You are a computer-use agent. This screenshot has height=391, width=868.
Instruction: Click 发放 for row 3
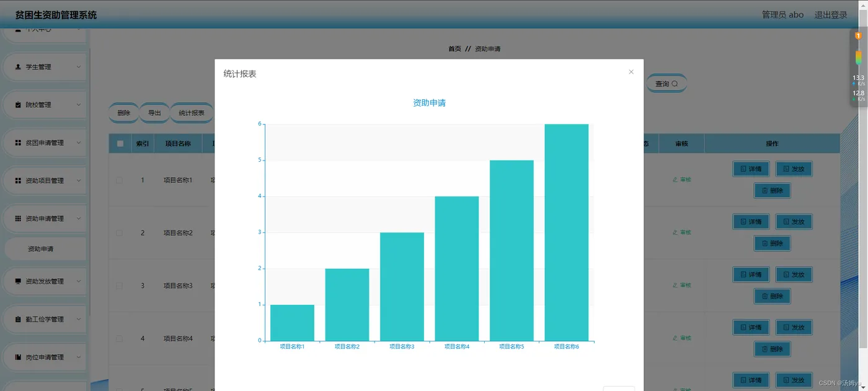tap(794, 274)
